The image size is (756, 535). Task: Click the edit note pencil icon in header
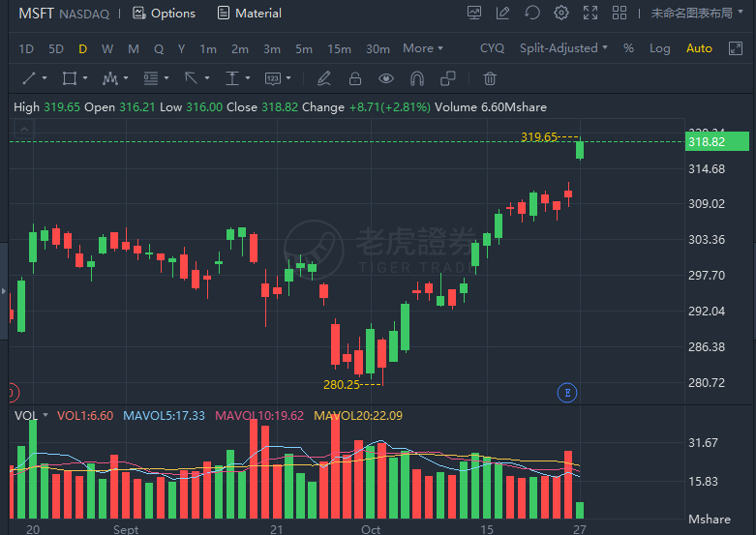tap(503, 13)
